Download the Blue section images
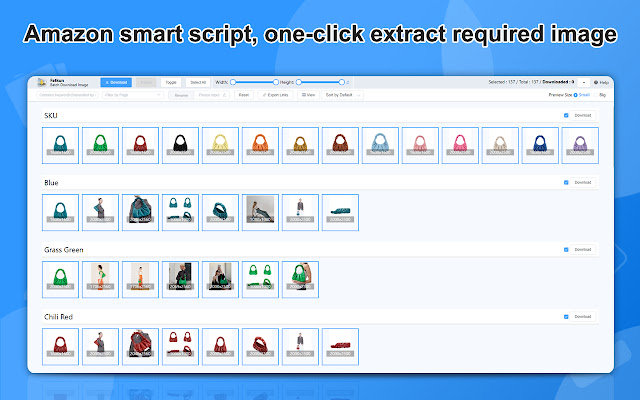This screenshot has width=640, height=400. (x=582, y=182)
